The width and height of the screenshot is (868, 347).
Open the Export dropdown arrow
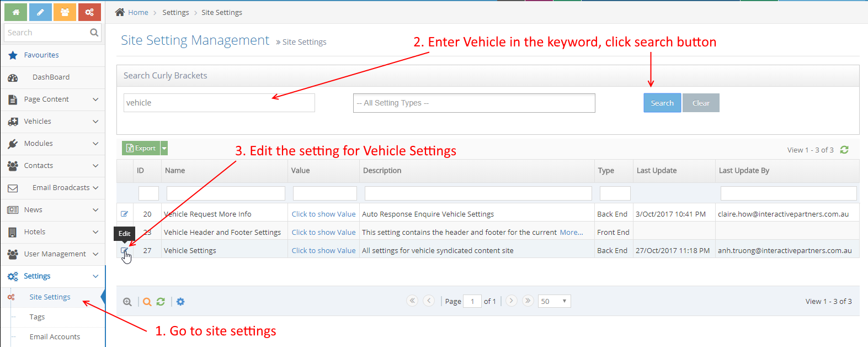(164, 148)
